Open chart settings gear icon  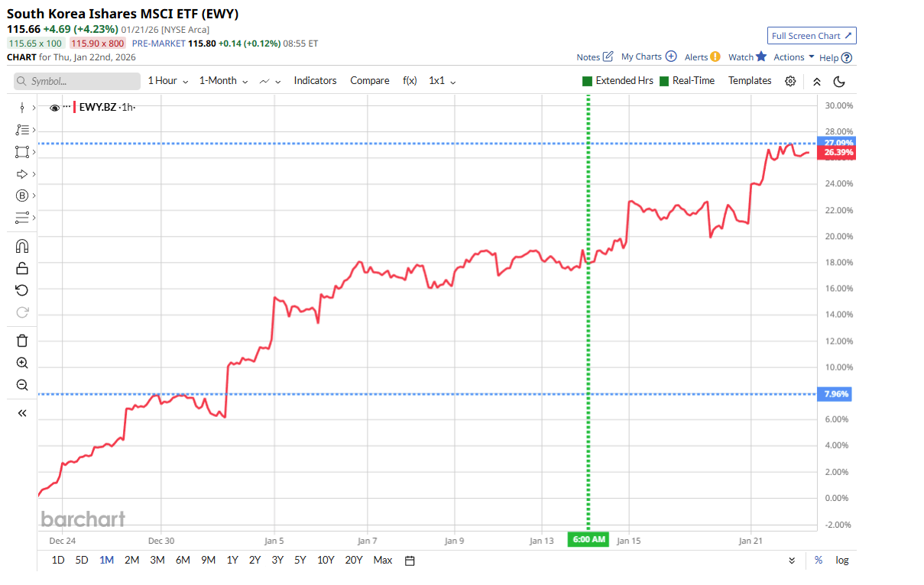pyautogui.click(x=790, y=81)
